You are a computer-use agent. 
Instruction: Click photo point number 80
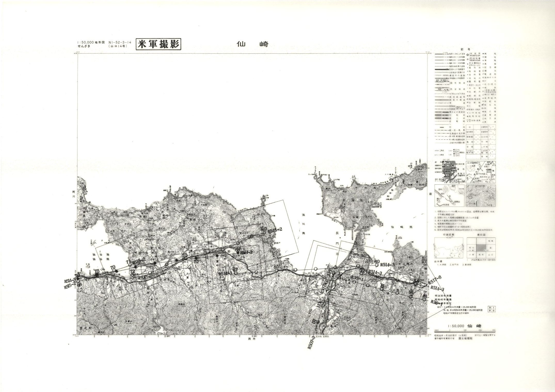(x=264, y=229)
